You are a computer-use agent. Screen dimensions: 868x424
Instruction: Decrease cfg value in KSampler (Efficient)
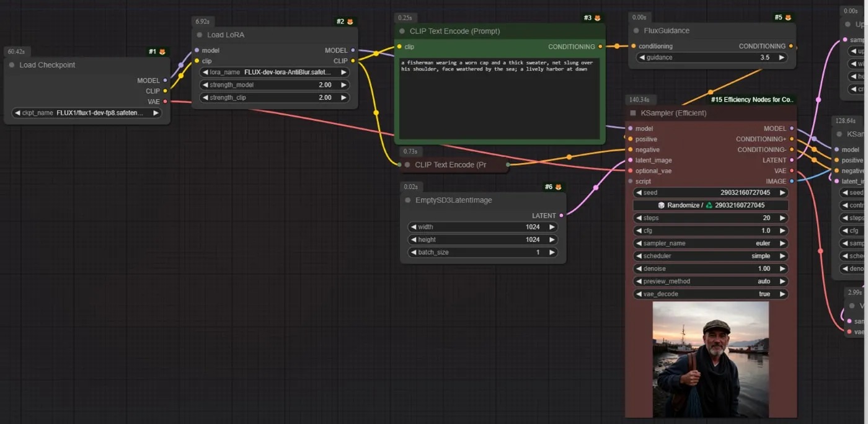coord(639,231)
